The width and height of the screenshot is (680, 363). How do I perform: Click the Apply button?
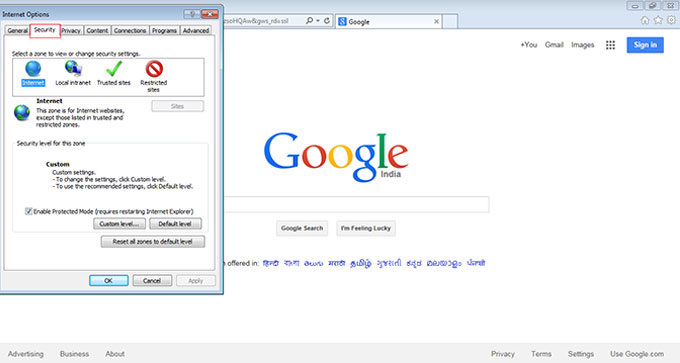(x=196, y=281)
